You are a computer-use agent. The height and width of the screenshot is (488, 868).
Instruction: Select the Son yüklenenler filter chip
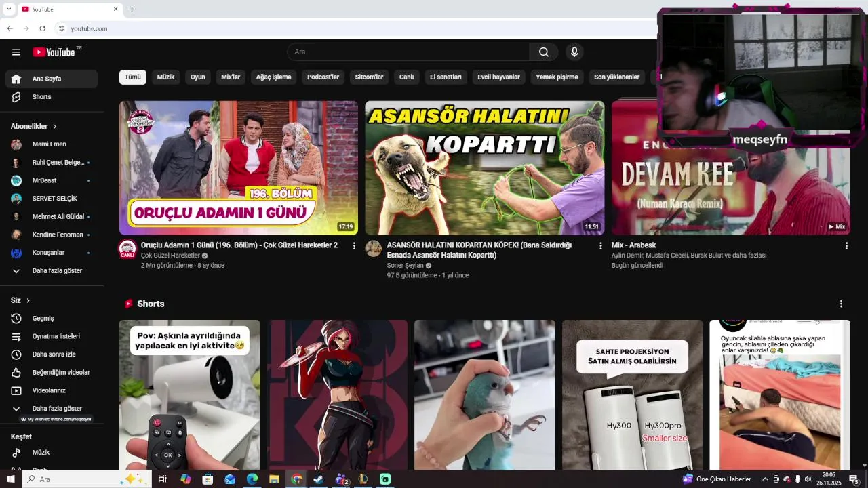pos(616,77)
